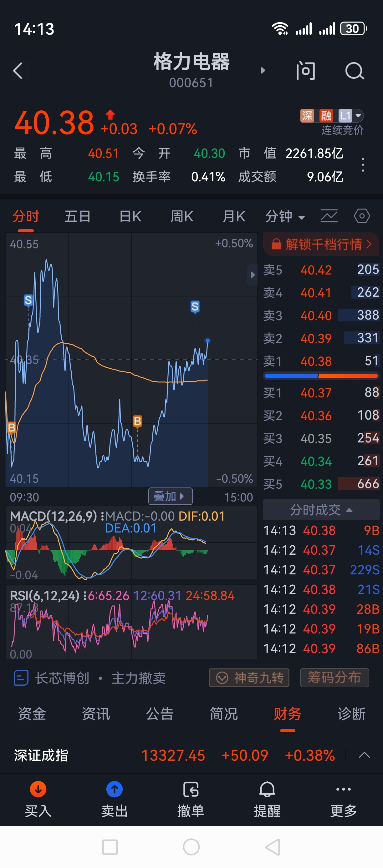Open the 问 ask icon
Screen dimensions: 383x868
(305, 71)
